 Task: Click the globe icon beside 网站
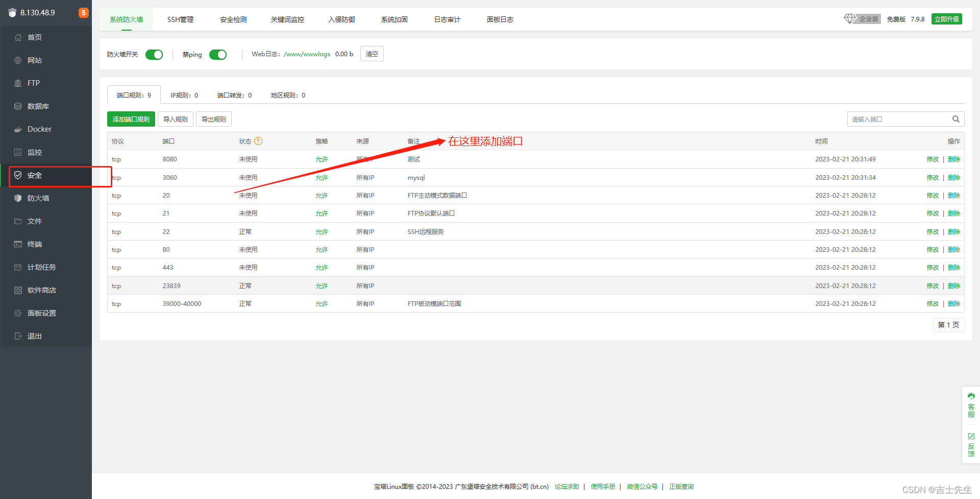click(18, 60)
